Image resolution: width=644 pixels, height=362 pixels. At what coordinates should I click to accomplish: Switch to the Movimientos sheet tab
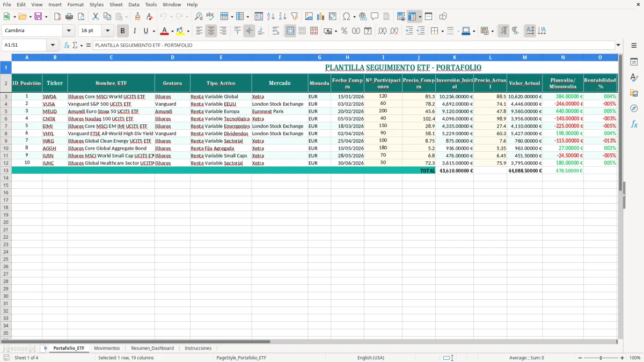[107, 348]
